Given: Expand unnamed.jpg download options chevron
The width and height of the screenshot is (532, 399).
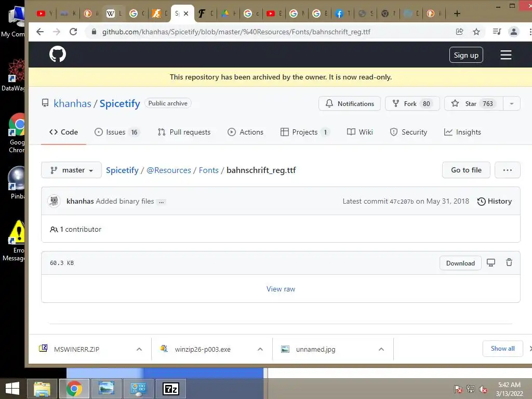Looking at the screenshot, I should [x=381, y=349].
